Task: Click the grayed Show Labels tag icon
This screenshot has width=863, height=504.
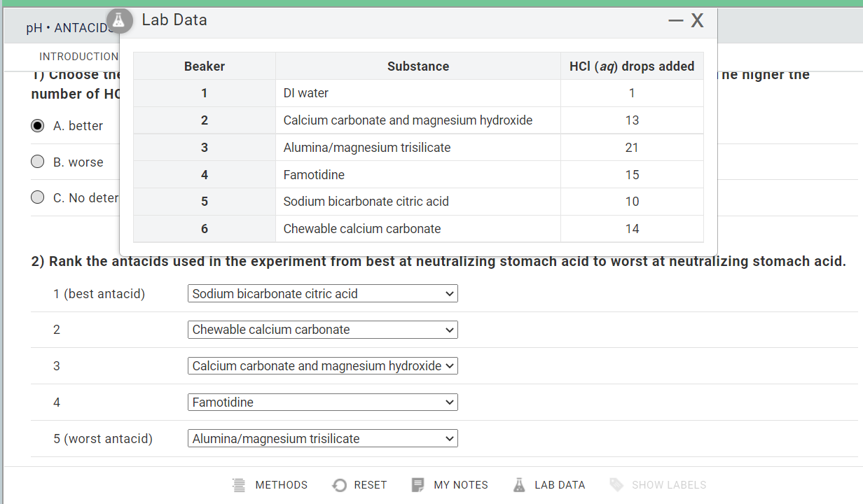Action: (617, 484)
